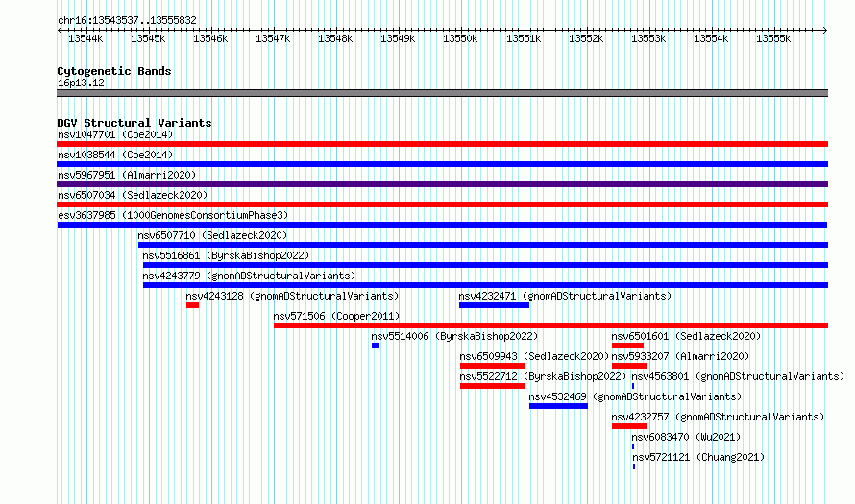Open nsv4232471 (gnomADStructuralVariants) label
The image size is (855, 504).
pos(565,296)
